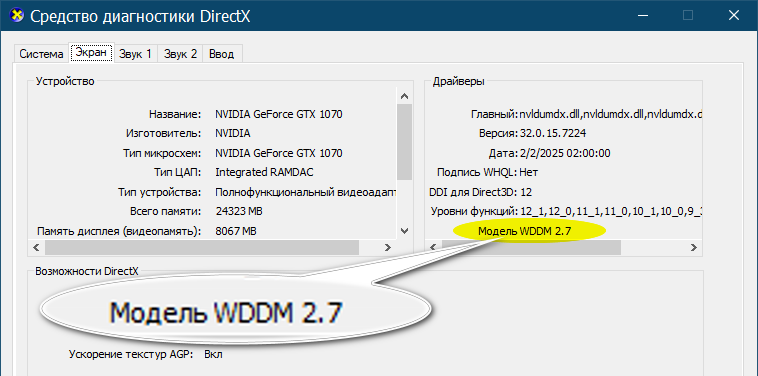Click the Всего памяти label
Image resolution: width=758 pixels, height=376 pixels.
tap(165, 212)
